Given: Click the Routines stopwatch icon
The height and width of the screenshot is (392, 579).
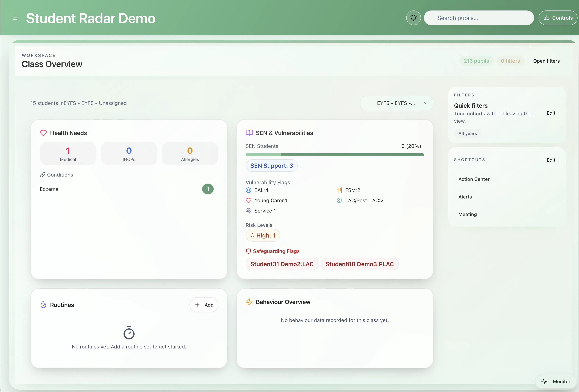Looking at the screenshot, I should click(x=43, y=305).
